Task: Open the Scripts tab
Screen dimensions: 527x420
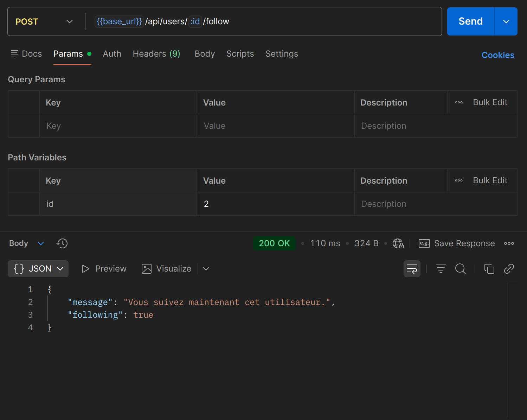Action: (240, 54)
